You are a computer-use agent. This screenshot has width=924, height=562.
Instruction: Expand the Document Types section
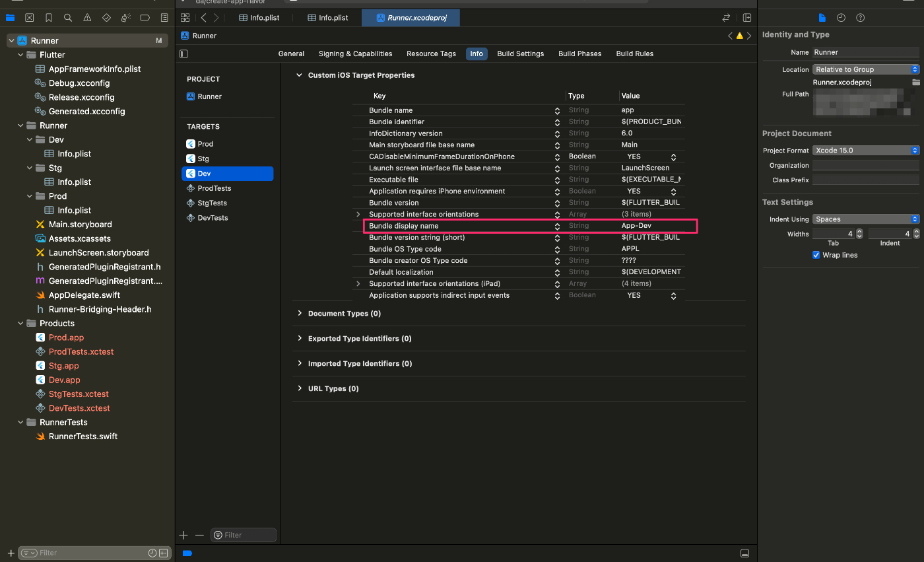point(300,314)
